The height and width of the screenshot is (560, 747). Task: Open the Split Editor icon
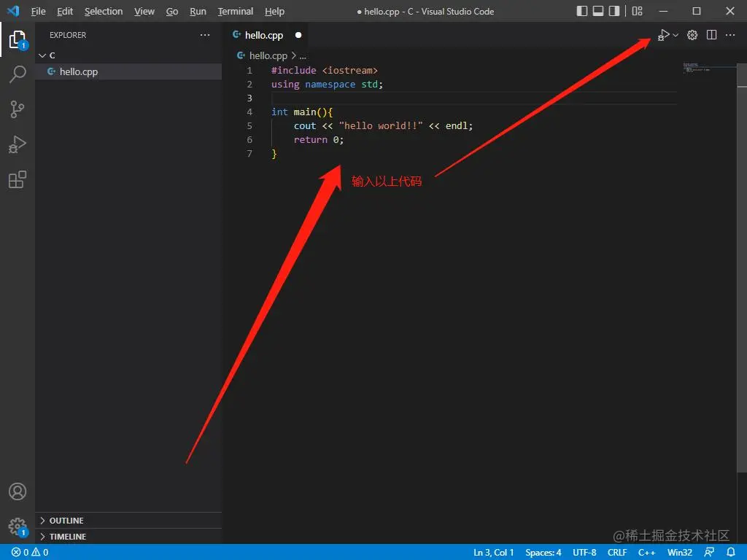point(711,34)
